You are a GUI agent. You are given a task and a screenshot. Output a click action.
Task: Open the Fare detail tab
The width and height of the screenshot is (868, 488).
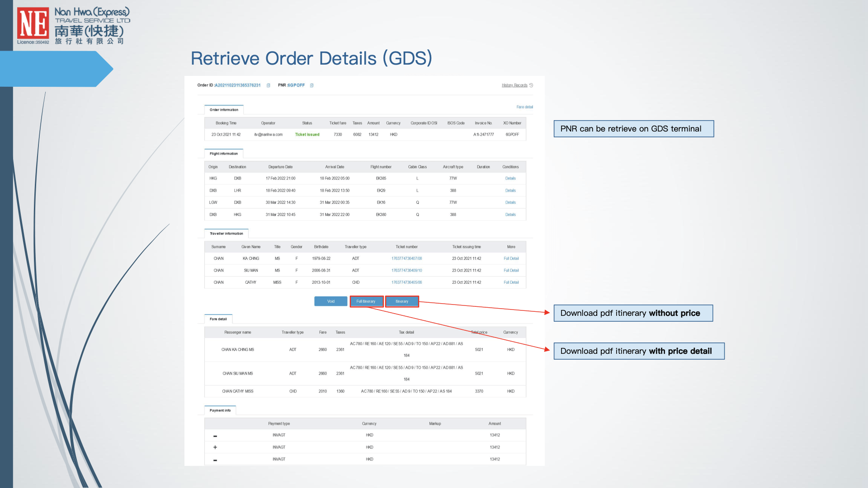tap(218, 319)
